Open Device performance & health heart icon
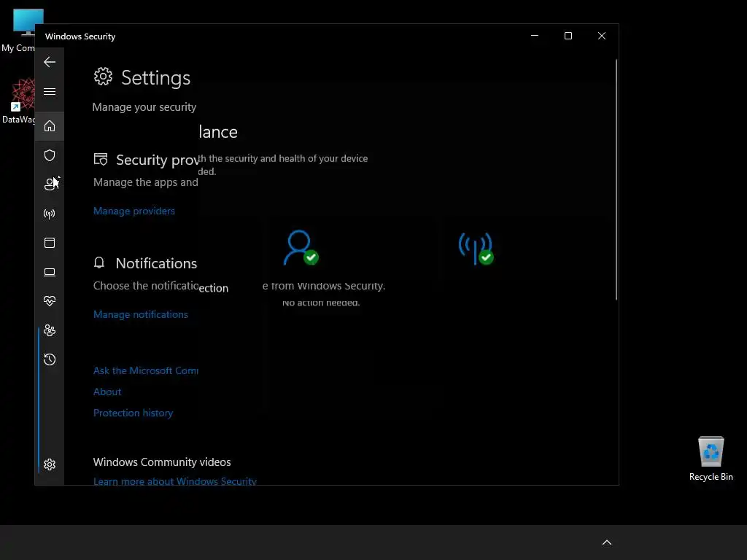747x560 pixels. pos(50,301)
